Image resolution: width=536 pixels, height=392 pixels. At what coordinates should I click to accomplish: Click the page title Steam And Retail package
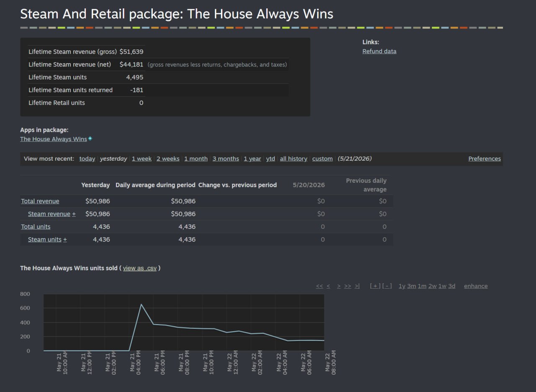tap(177, 14)
